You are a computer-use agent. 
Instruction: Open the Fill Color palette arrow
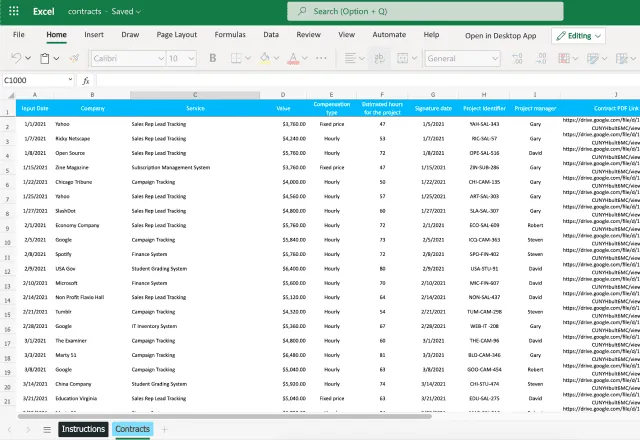click(x=276, y=58)
